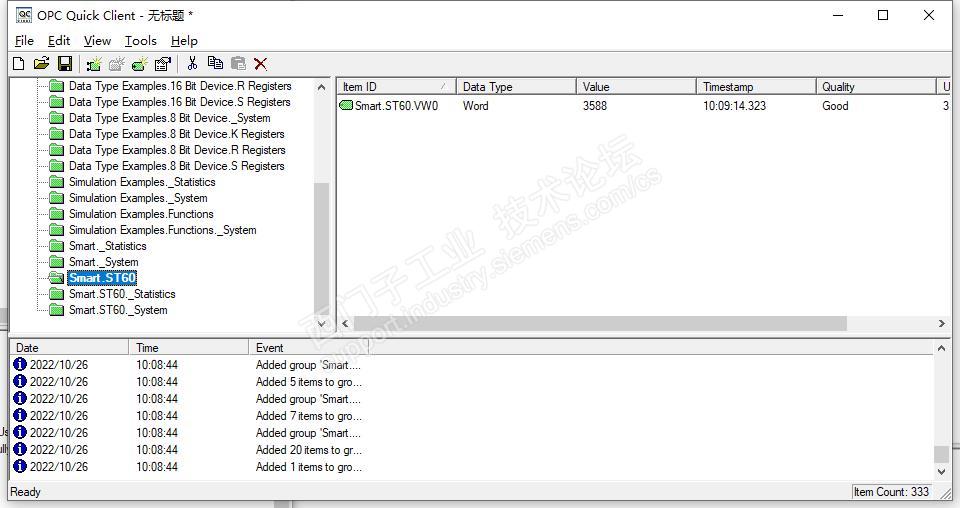Click event log scroll down arrow
This screenshot has height=508, width=960.
click(x=941, y=472)
